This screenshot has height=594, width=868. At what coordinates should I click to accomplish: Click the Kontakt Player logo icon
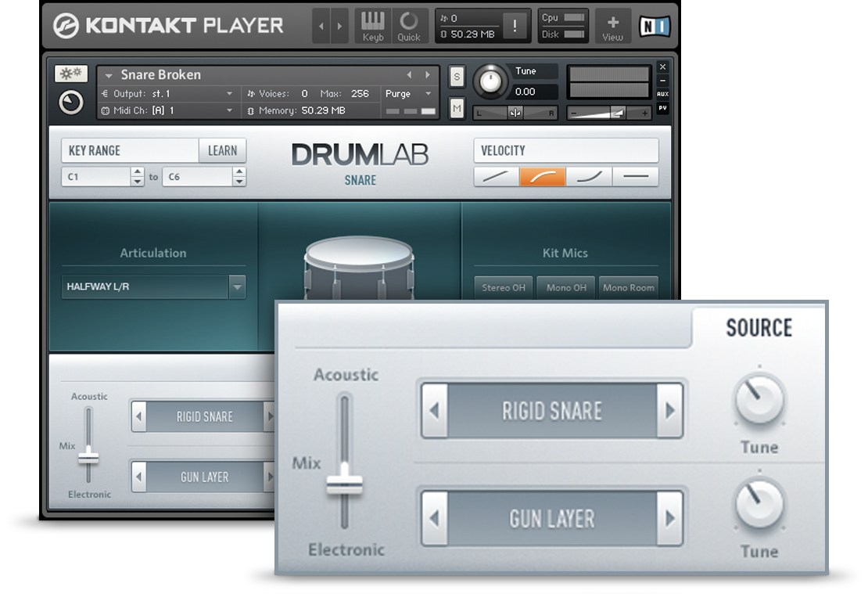coord(66,25)
